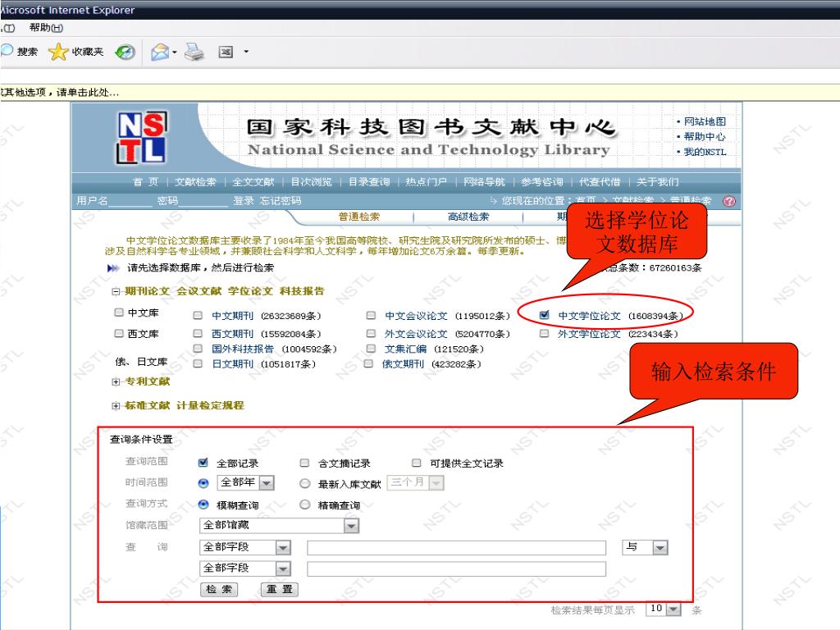The height and width of the screenshot is (630, 840).
Task: Go to 首页 in navigation bar
Action: (x=146, y=181)
